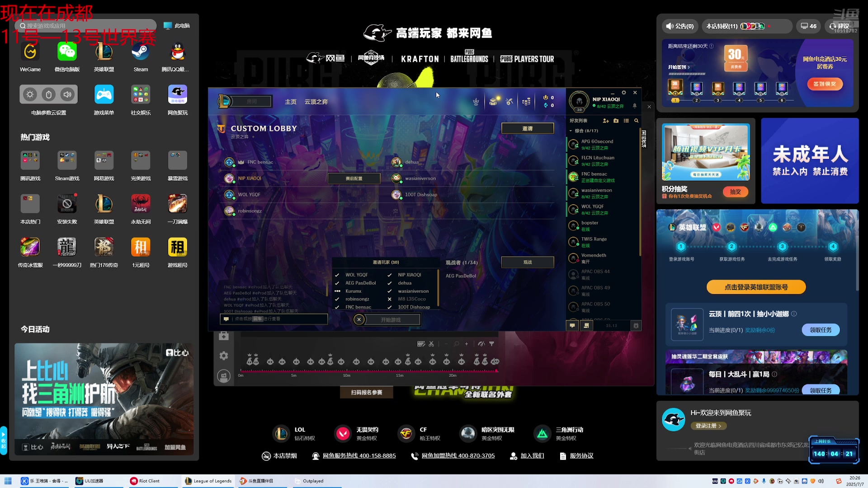
Task: Click the friends list scrollbar in League client
Action: point(640,192)
